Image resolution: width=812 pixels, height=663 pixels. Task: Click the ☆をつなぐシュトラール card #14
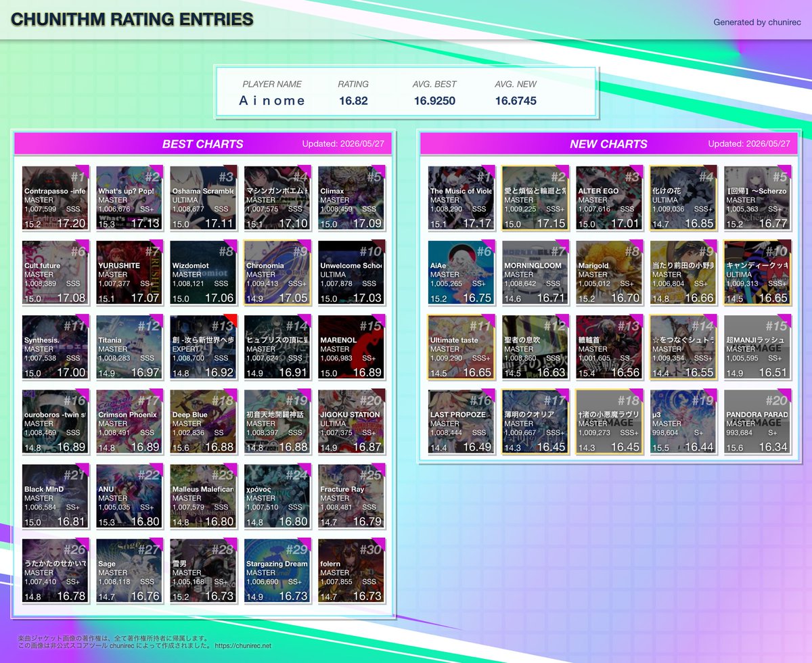click(683, 347)
